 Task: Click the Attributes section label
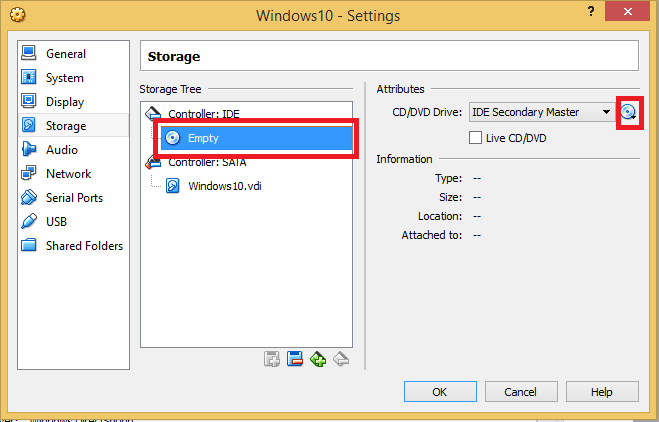pyautogui.click(x=400, y=89)
